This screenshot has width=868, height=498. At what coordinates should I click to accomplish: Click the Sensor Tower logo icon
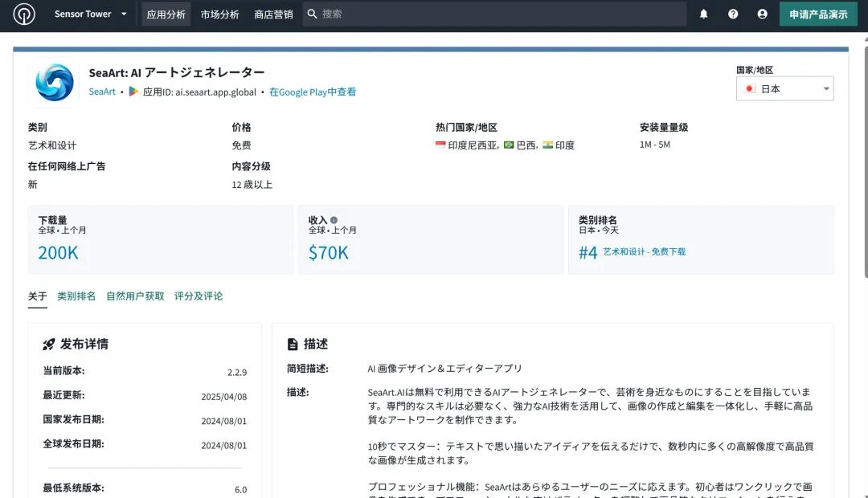point(24,14)
